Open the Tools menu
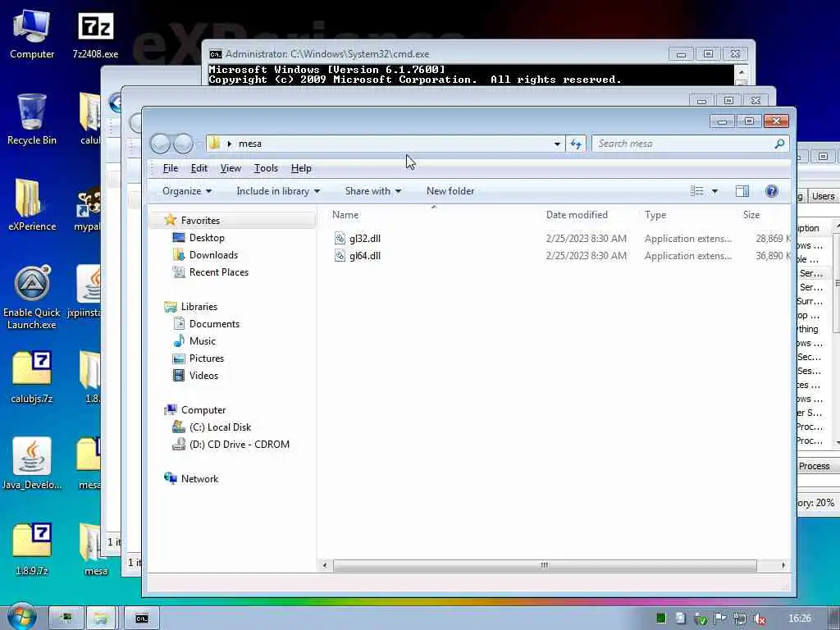 (266, 168)
